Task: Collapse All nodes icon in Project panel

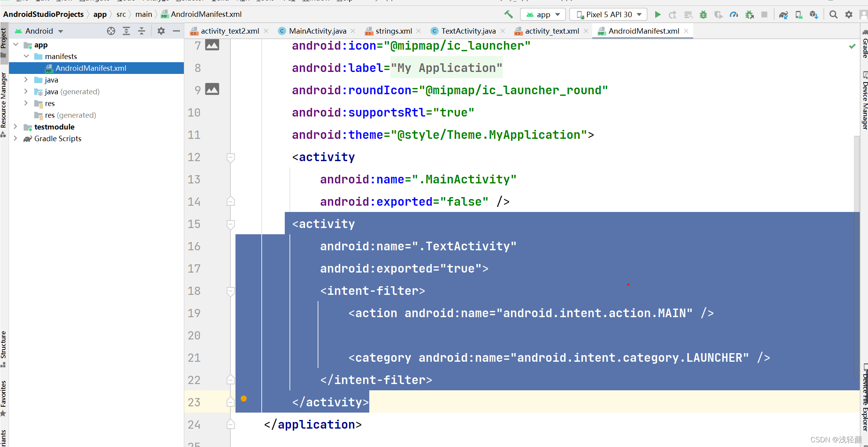Action: coord(142,31)
